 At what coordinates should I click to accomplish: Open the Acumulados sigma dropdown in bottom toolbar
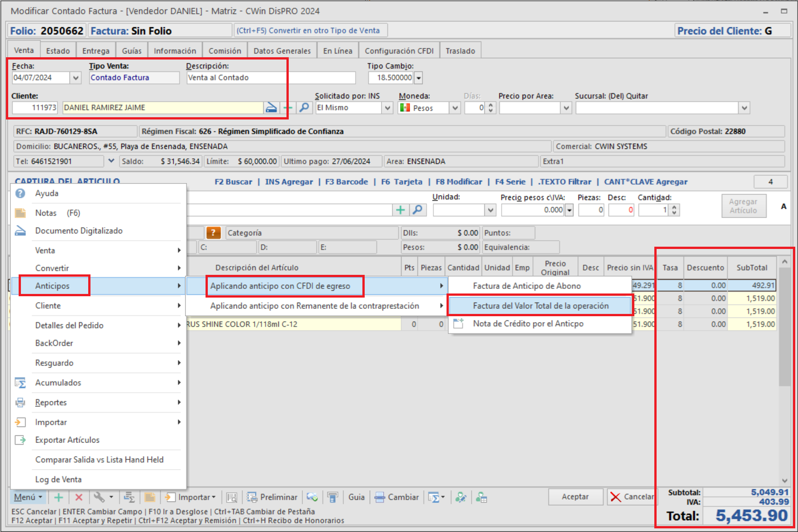click(436, 497)
